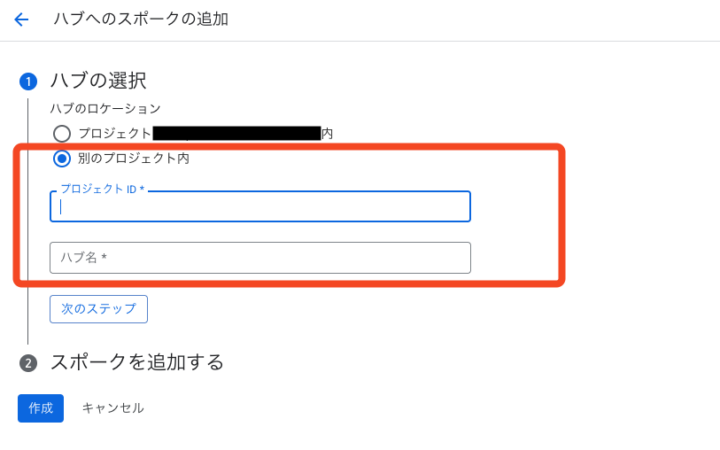Focus the プロジェクト ID input field

click(x=260, y=207)
